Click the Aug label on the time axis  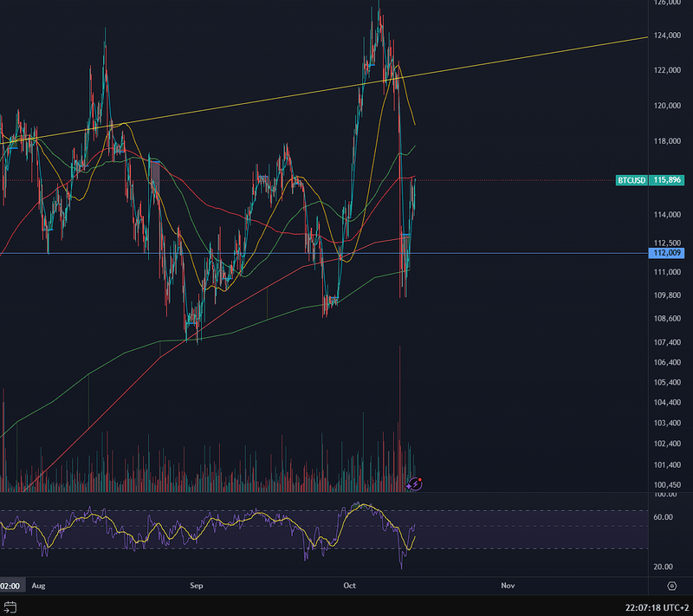click(x=38, y=586)
